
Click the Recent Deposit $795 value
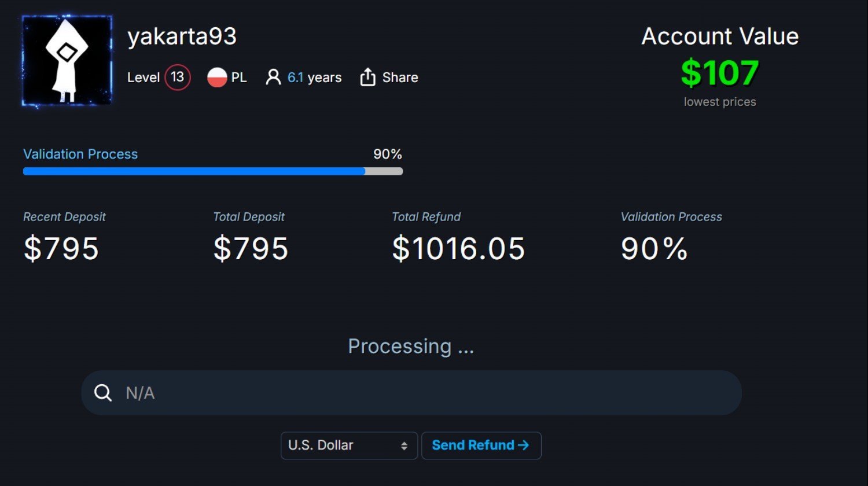click(x=61, y=249)
